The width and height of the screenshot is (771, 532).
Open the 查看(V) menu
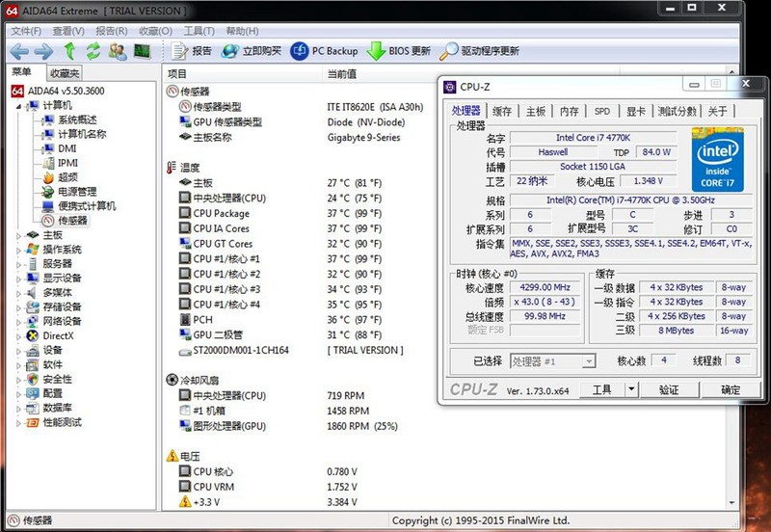click(x=68, y=31)
